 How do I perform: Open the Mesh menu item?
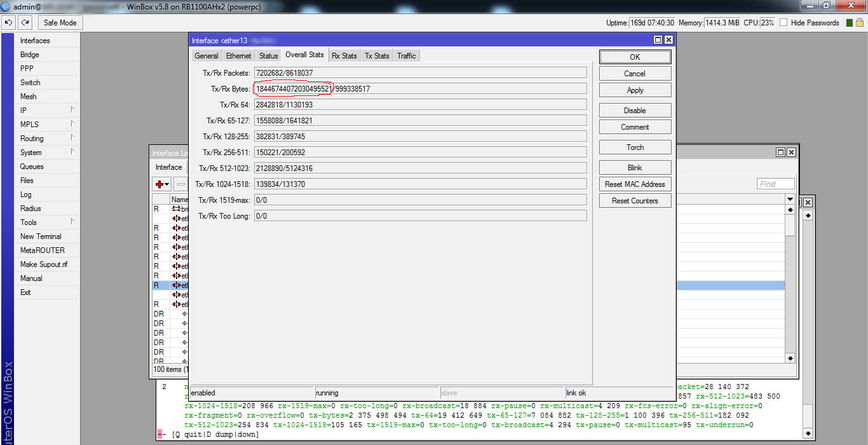point(48,97)
